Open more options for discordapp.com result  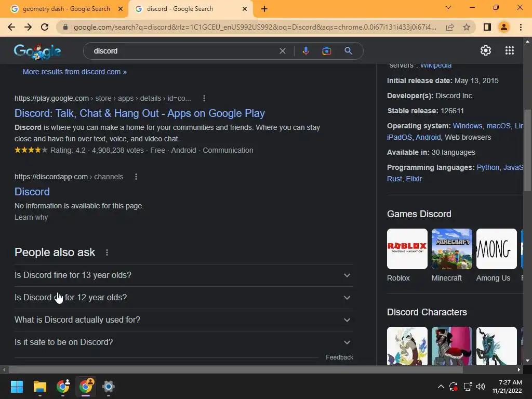[x=136, y=177]
